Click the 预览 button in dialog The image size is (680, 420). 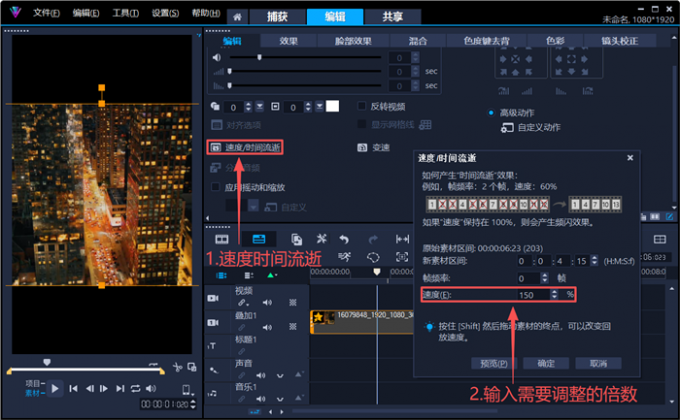click(x=494, y=364)
